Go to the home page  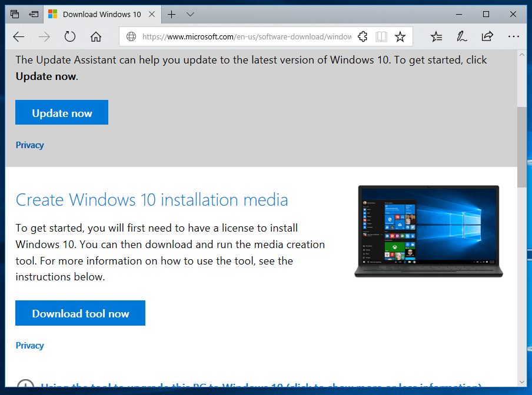[x=96, y=36]
